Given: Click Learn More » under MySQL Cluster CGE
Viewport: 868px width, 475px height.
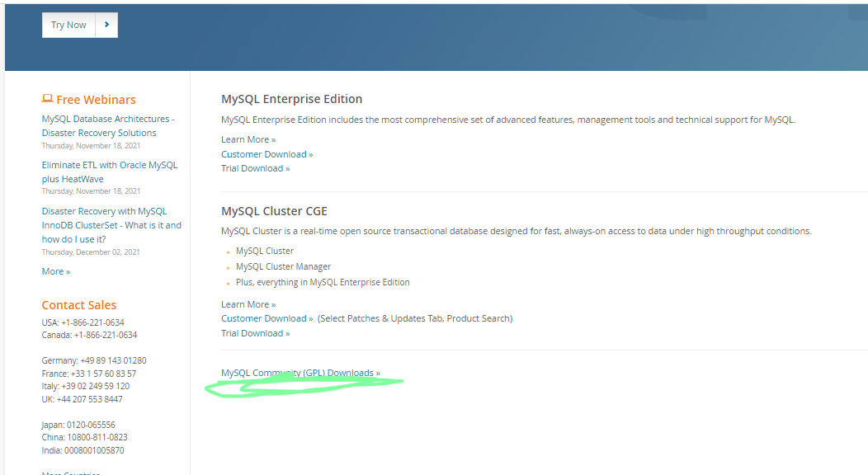Looking at the screenshot, I should coord(248,304).
